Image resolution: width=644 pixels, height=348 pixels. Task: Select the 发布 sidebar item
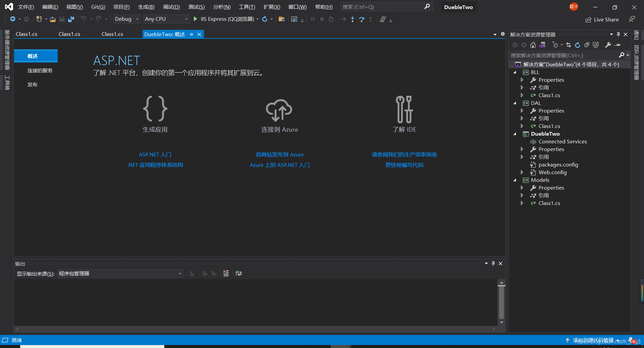[33, 85]
